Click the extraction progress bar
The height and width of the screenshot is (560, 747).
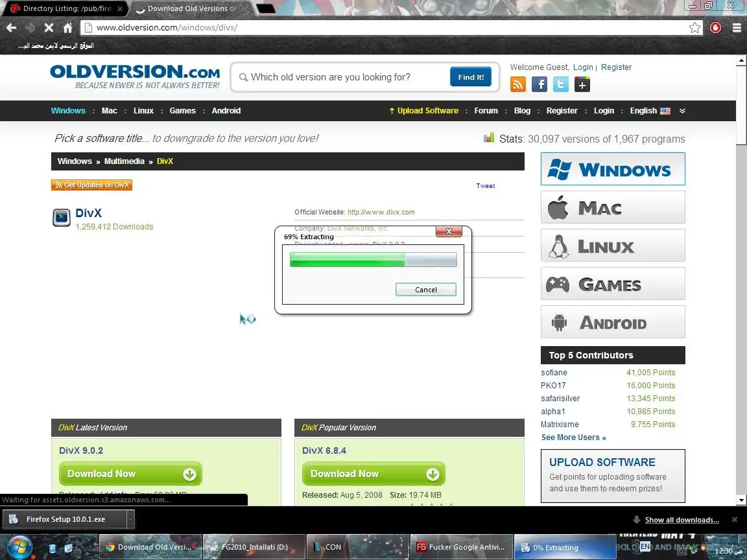point(373,259)
